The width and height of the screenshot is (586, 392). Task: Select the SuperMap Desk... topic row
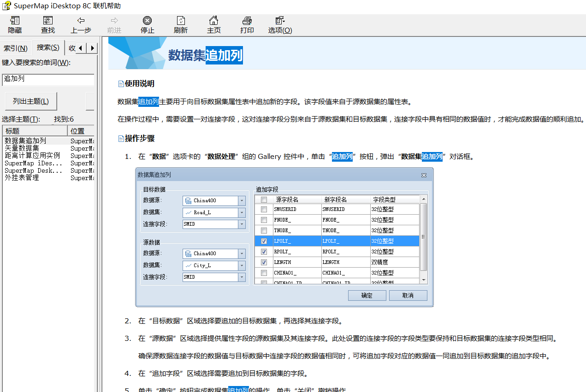33,170
